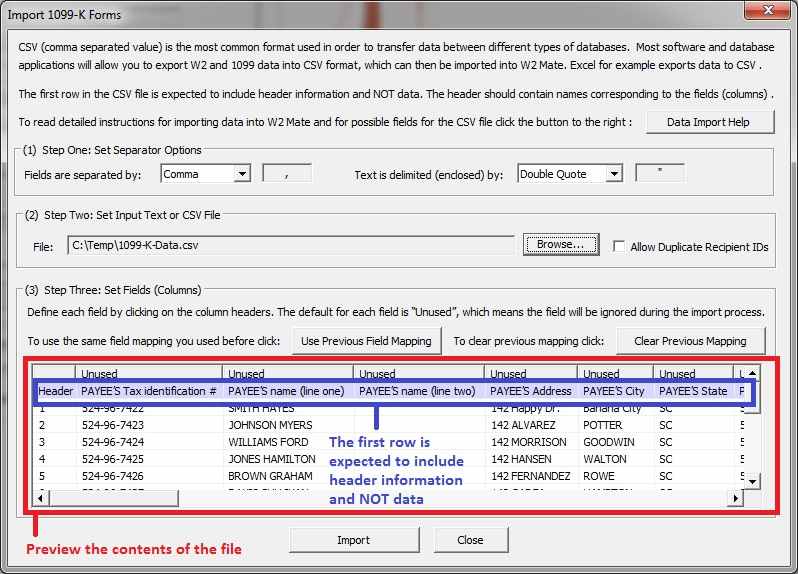This screenshot has width=798, height=574.
Task: Open the field separator Comma dropdown
Action: (x=242, y=174)
